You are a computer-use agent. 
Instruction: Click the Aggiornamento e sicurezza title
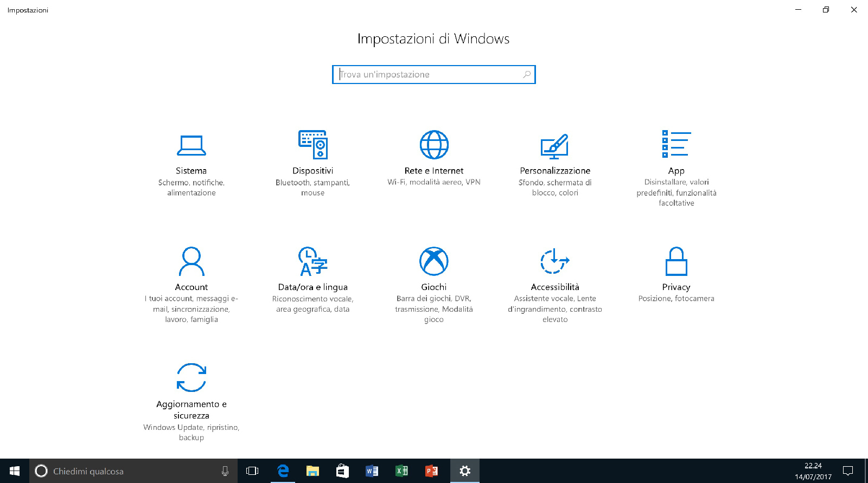click(192, 410)
